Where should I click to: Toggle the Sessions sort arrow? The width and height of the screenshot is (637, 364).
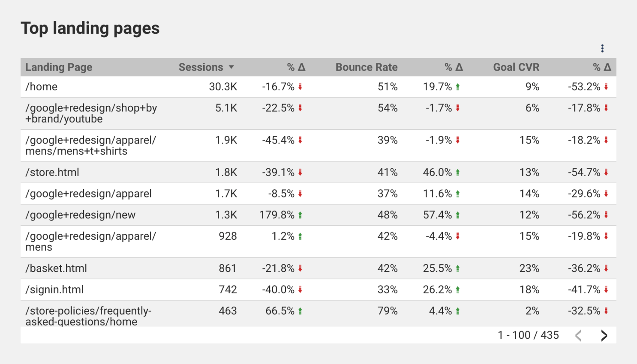(x=231, y=67)
